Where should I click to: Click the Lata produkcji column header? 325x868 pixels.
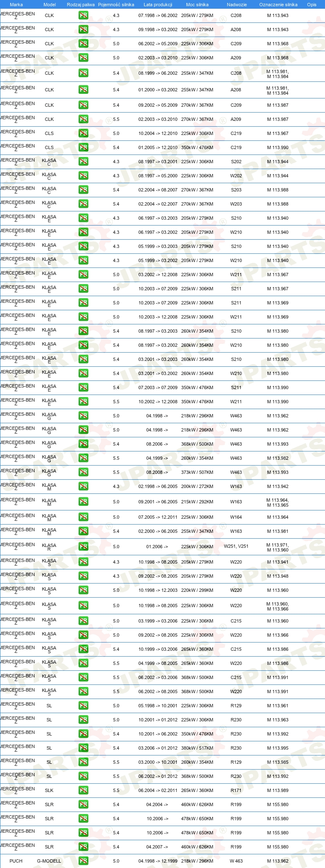point(158,5)
